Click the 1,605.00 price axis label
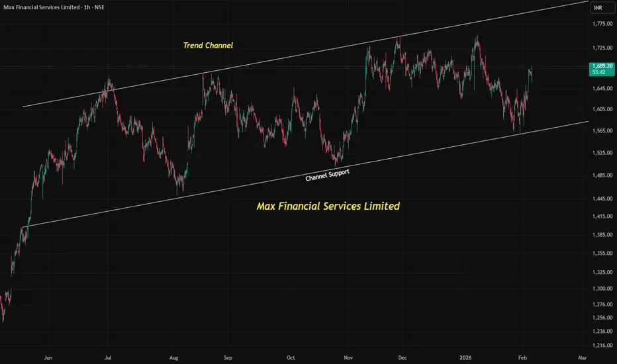Screen dimensions: 617x364 602,109
